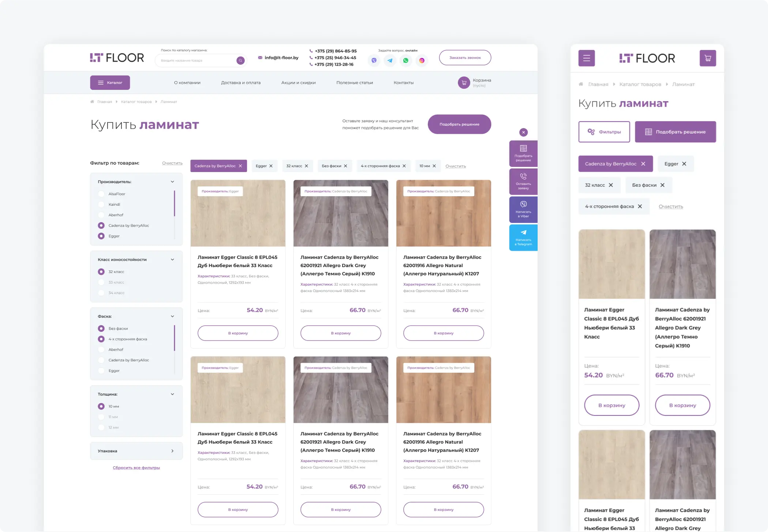
Task: Remove the Egger filter tag on desktop
Action: [x=271, y=166]
